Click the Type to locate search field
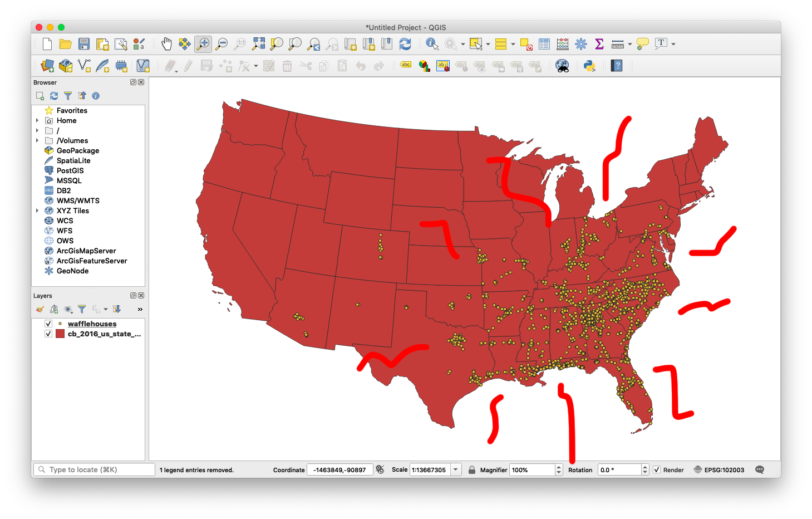 pyautogui.click(x=94, y=469)
